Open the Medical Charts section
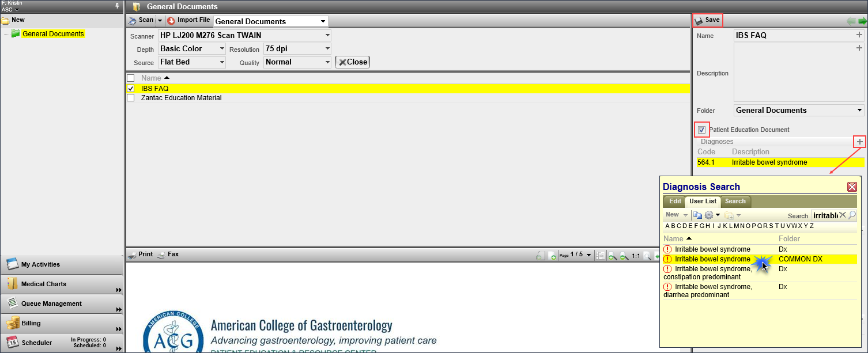The width and height of the screenshot is (868, 353). [62, 284]
